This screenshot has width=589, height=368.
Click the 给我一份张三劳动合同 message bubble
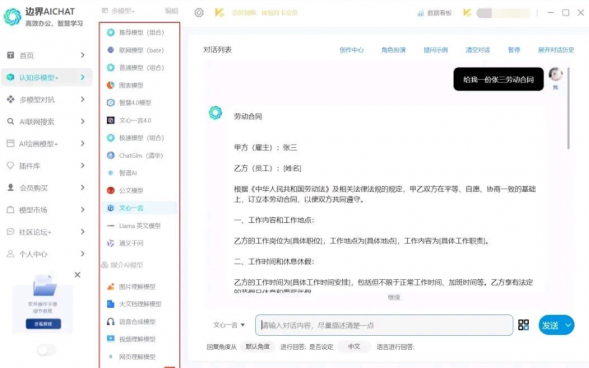498,79
